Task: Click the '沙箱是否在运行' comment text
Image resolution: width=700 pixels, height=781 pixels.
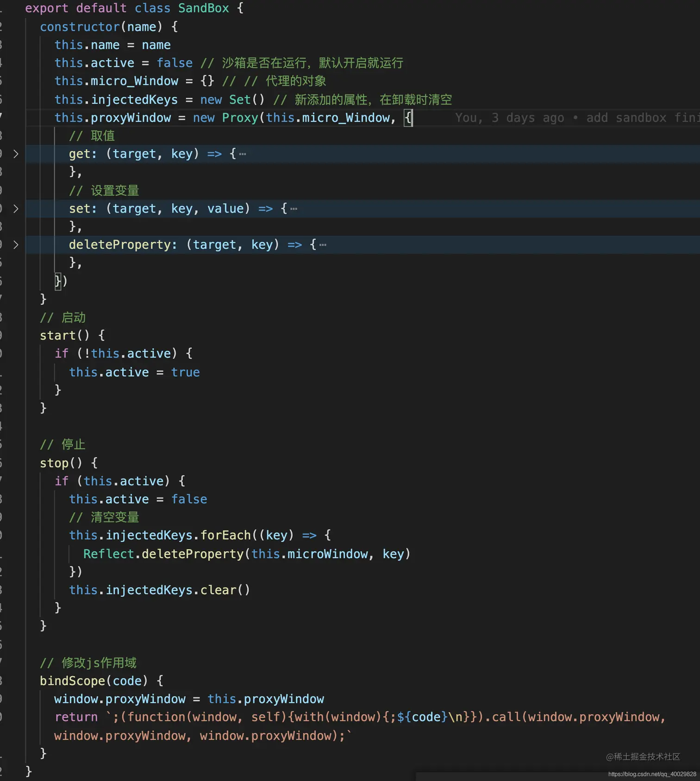Action: pos(264,63)
